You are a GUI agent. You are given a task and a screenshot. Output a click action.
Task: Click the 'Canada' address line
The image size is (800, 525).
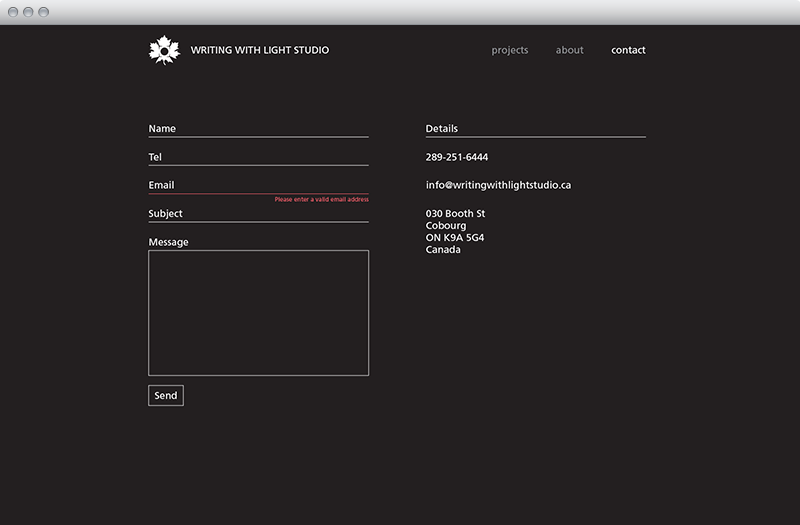[443, 249]
